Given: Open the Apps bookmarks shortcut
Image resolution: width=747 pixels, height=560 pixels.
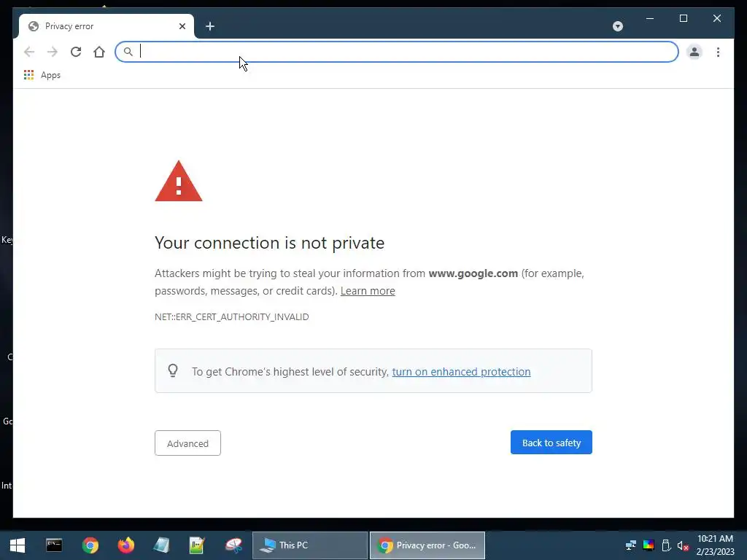Looking at the screenshot, I should click(42, 75).
